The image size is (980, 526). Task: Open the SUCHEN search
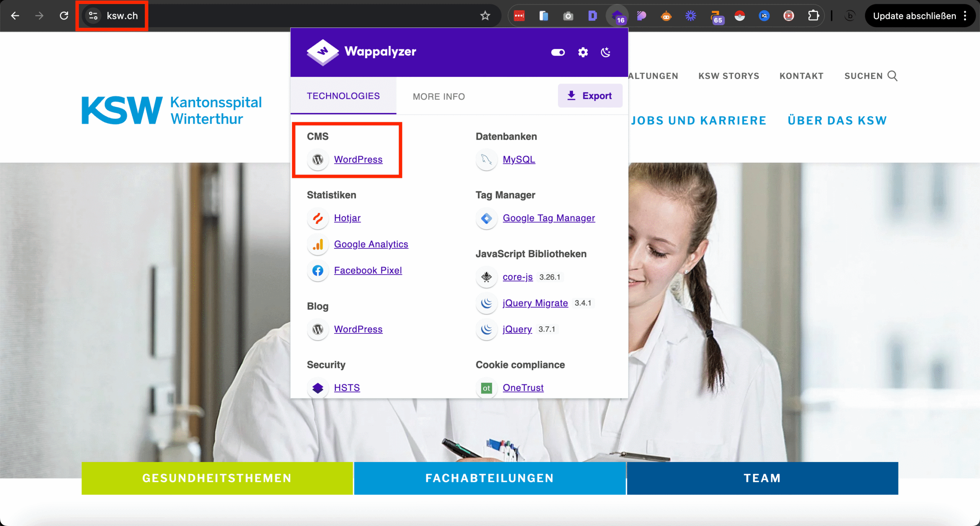click(871, 76)
